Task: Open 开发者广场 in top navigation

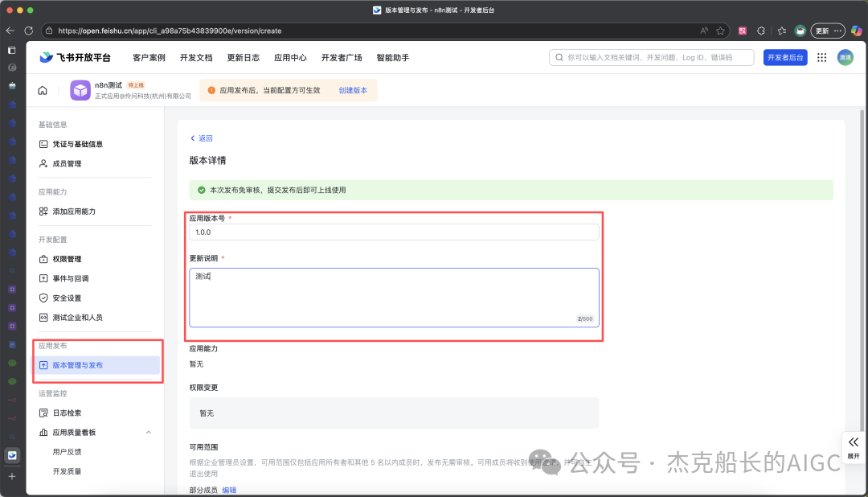Action: pos(342,58)
